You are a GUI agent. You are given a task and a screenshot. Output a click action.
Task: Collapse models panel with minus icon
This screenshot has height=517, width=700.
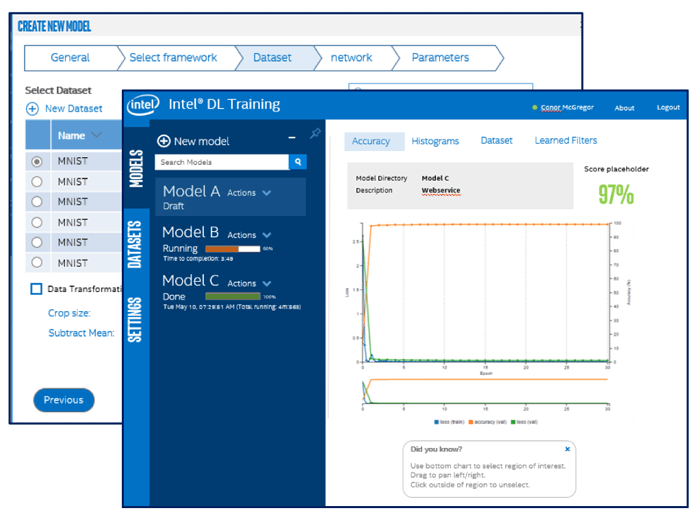(292, 138)
